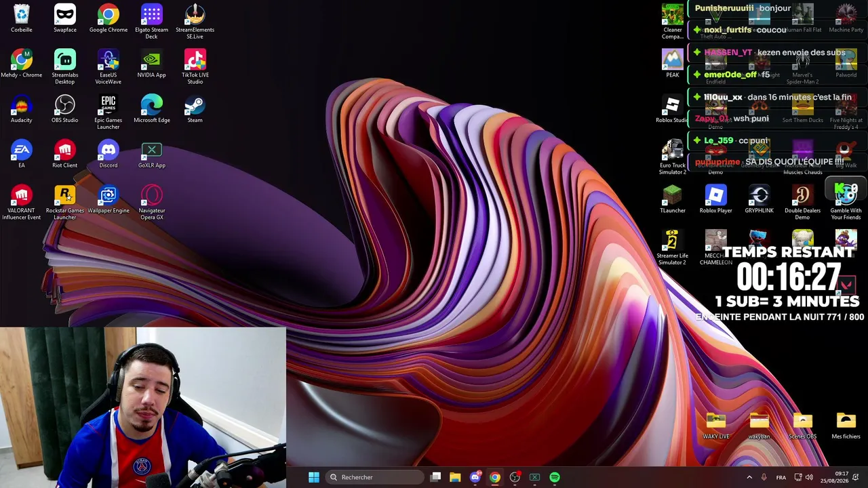Open the Cleaner game shortcut

click(673, 21)
